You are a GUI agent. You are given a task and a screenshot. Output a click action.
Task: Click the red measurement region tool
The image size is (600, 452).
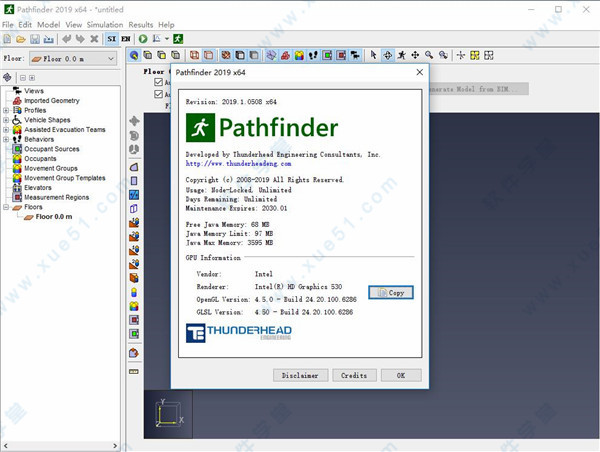(134, 320)
